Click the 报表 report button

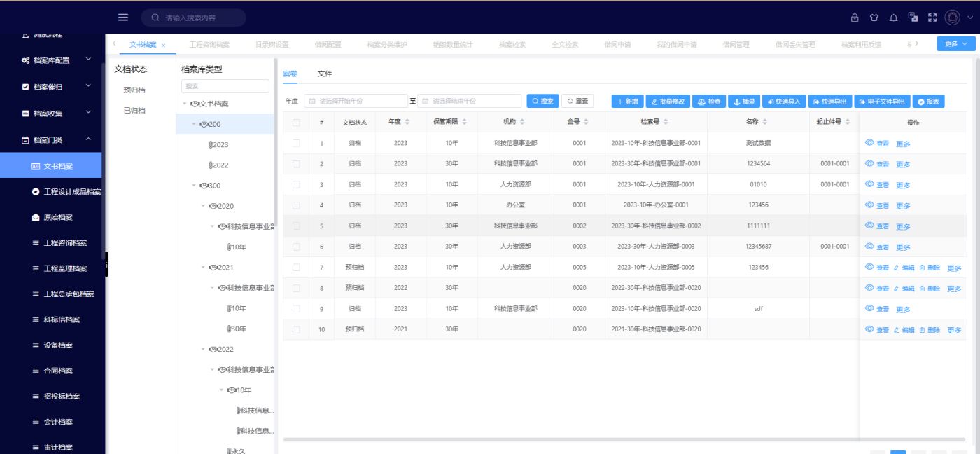pyautogui.click(x=928, y=102)
